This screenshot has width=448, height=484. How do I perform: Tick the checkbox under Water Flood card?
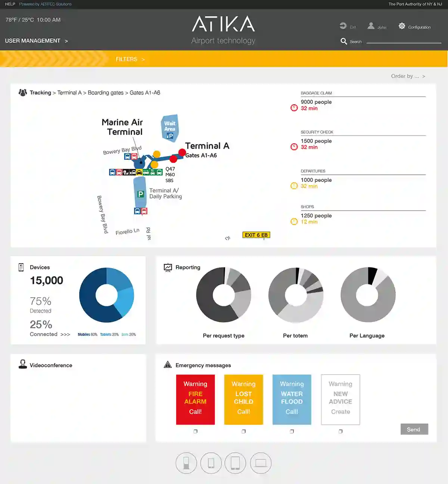(x=292, y=431)
